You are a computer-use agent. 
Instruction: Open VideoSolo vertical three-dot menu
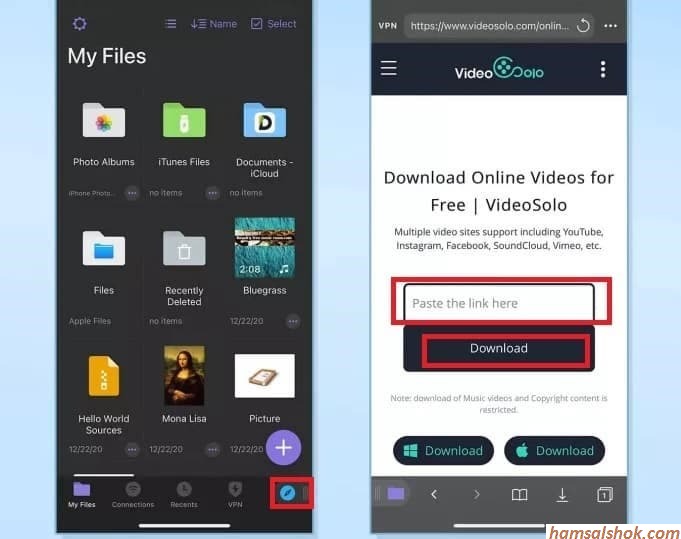coord(603,69)
